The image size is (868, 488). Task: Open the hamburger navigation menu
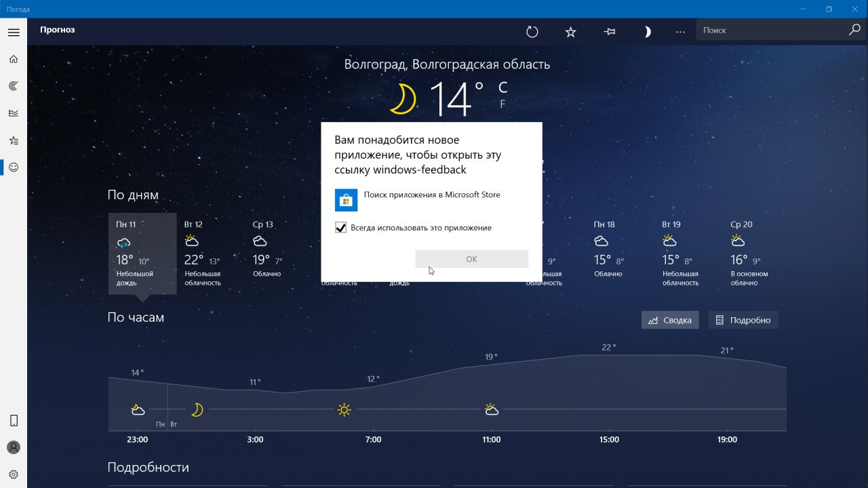click(x=14, y=32)
